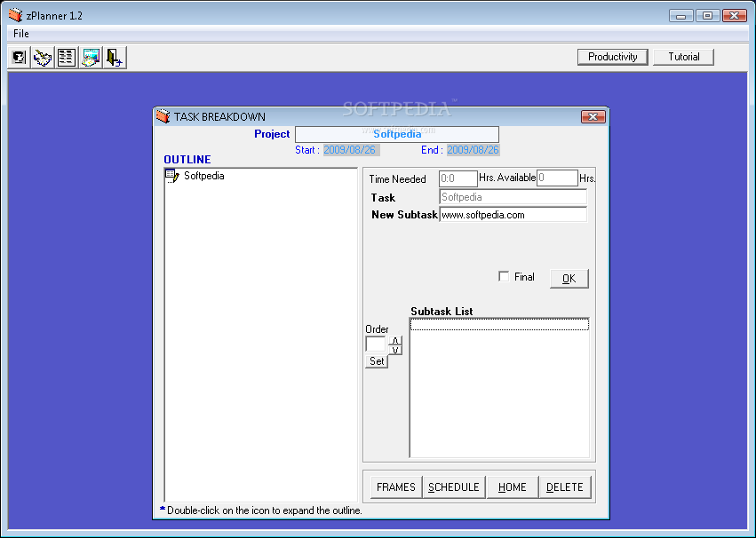Click the picture window toolbar icon

(90, 58)
